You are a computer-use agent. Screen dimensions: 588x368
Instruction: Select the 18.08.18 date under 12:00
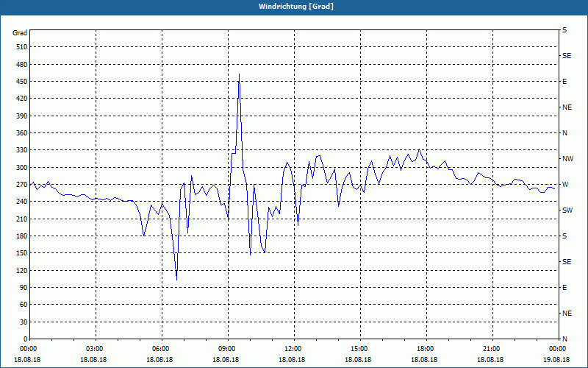coord(291,360)
